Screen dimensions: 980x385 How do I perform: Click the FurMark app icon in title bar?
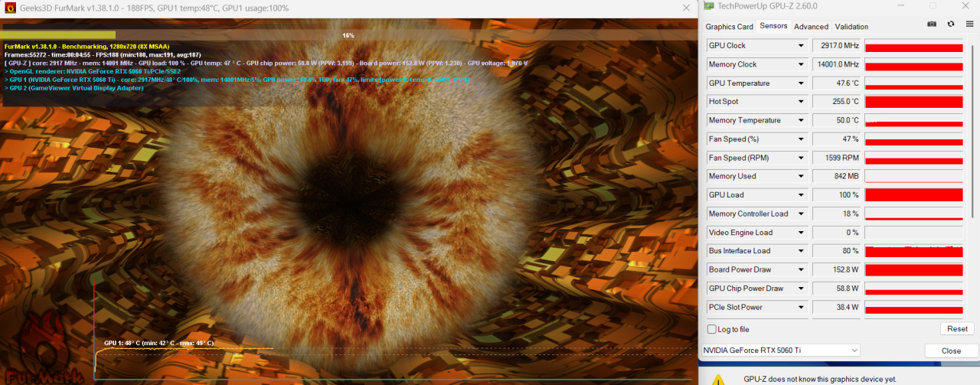[x=11, y=7]
